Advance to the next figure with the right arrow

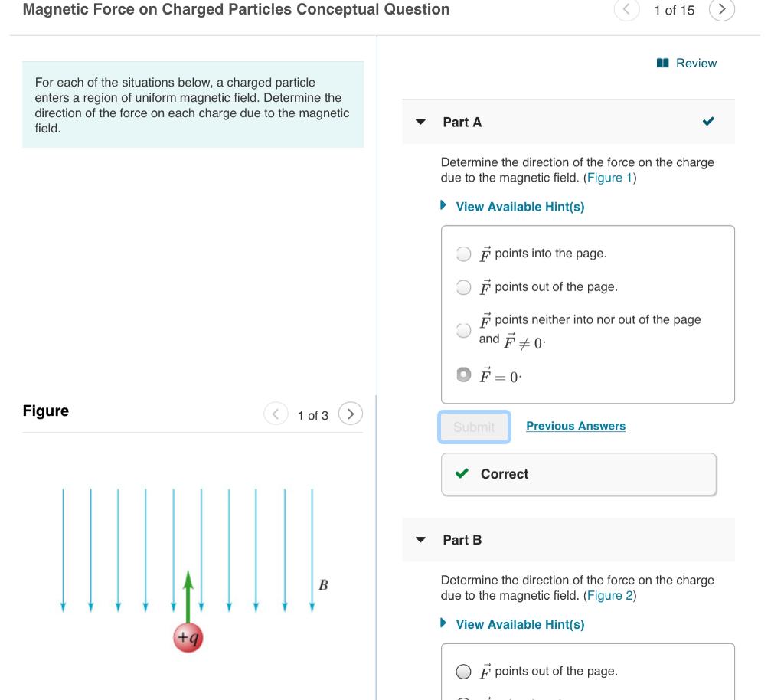(x=351, y=414)
